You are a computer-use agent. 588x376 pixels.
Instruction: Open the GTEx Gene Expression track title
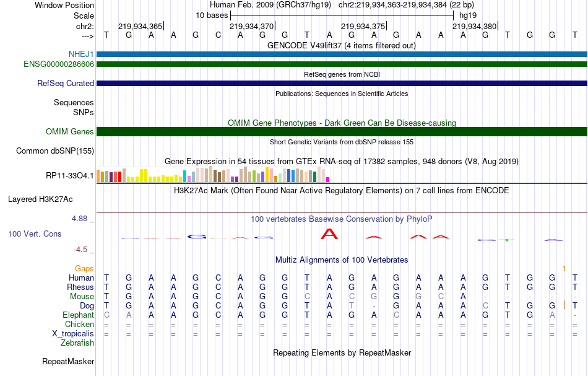click(x=342, y=161)
